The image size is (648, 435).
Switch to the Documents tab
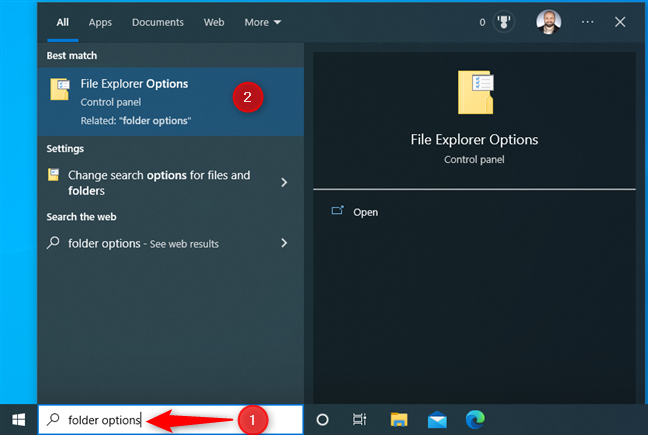tap(157, 22)
